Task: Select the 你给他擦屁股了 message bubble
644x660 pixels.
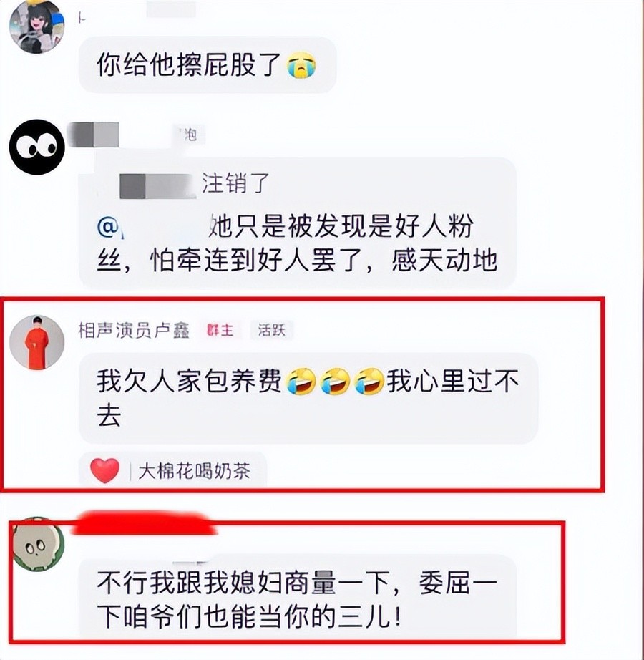Action: click(x=208, y=65)
